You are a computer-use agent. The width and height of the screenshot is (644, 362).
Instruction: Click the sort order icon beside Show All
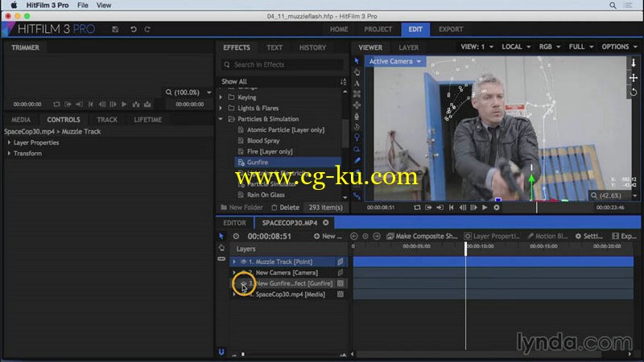(344, 82)
